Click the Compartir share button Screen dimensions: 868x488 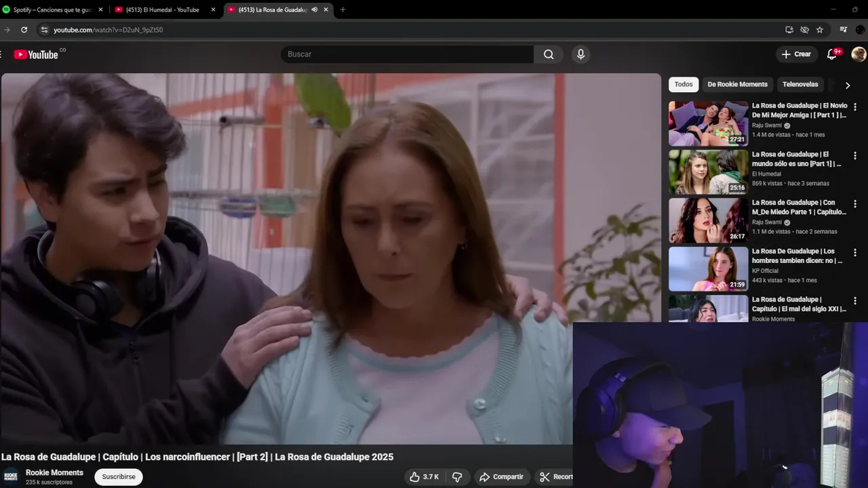click(501, 477)
